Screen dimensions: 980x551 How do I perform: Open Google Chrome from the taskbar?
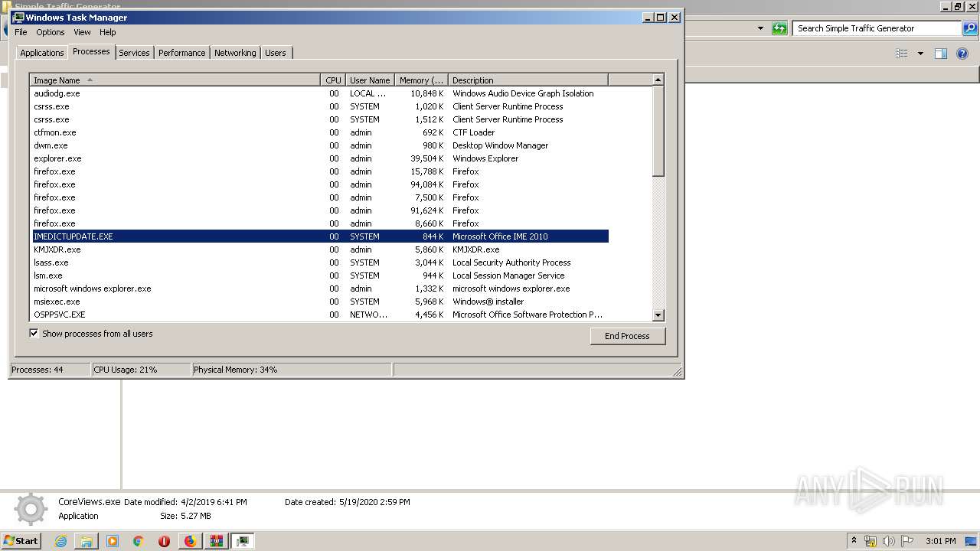(139, 541)
